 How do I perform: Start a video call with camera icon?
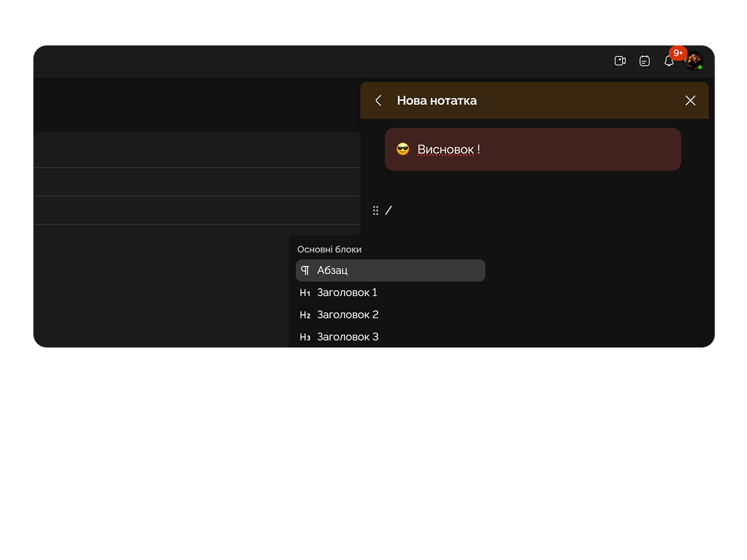[x=620, y=61]
